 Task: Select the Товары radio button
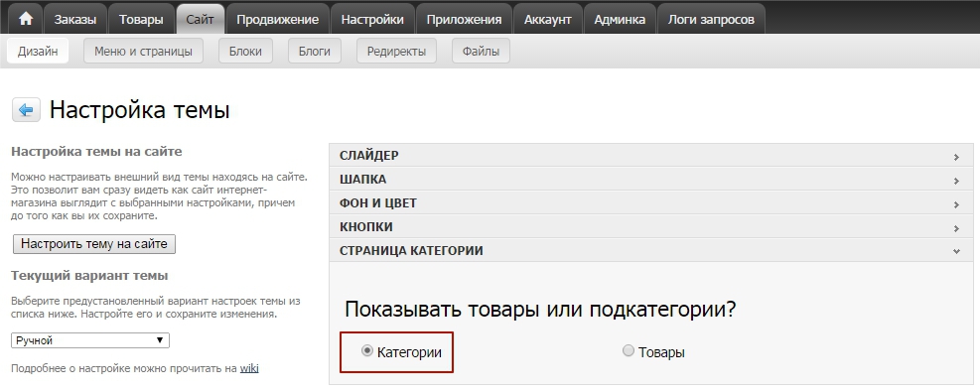629,350
